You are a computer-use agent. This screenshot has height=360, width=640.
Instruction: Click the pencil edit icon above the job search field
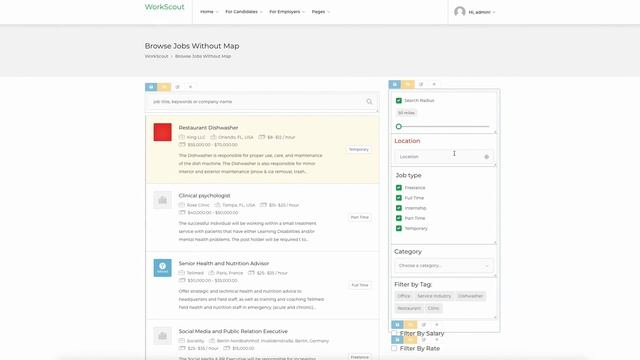click(178, 87)
